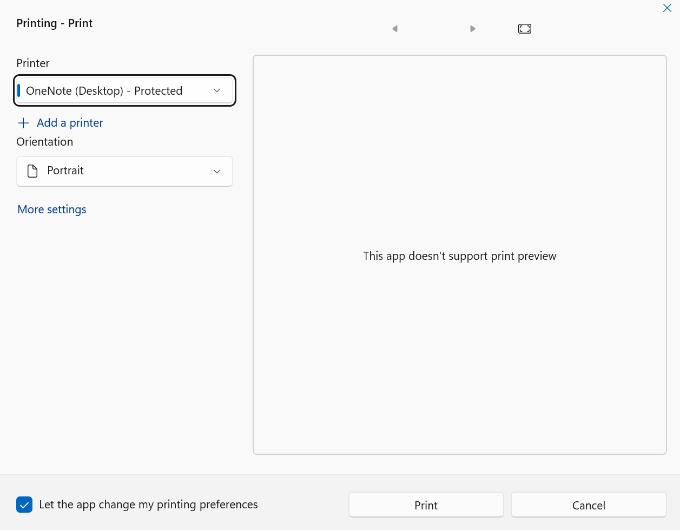Open the Add a printer link
680x530 pixels.
point(70,123)
